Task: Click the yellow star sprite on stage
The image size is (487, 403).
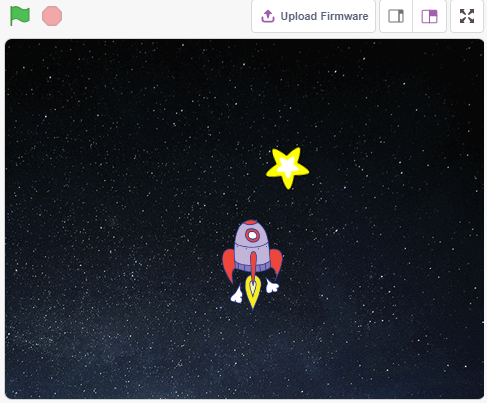Action: pos(287,168)
